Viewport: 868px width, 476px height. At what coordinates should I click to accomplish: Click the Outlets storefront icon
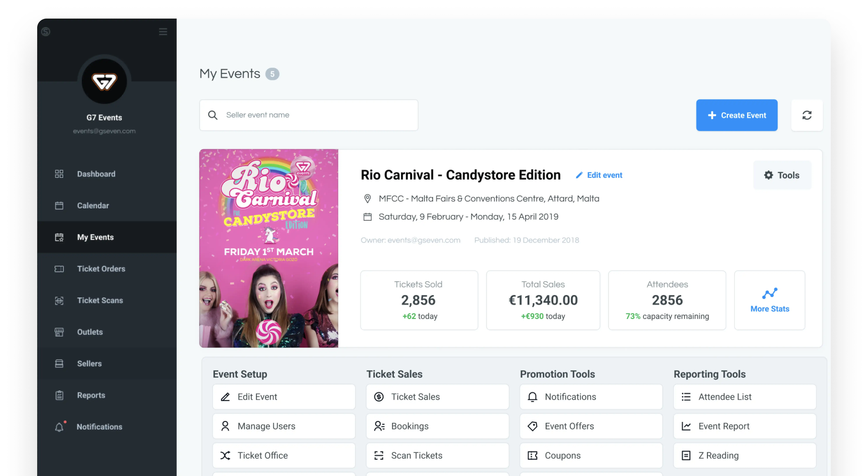(x=59, y=332)
